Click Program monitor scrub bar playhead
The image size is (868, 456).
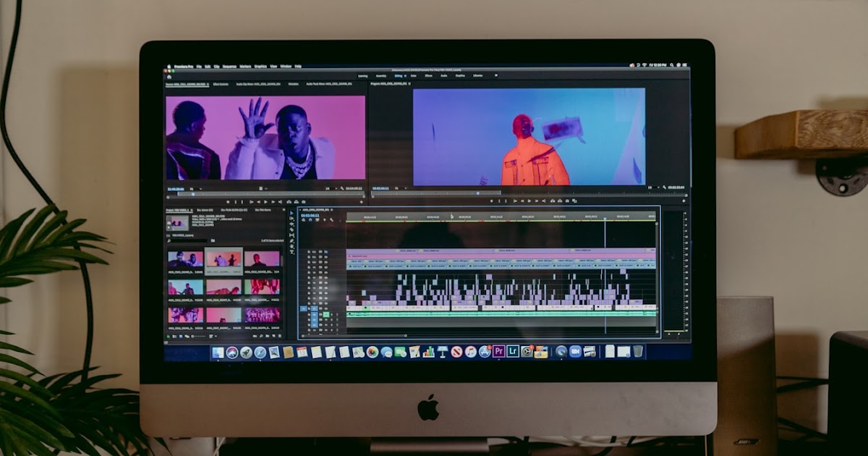(x=477, y=193)
